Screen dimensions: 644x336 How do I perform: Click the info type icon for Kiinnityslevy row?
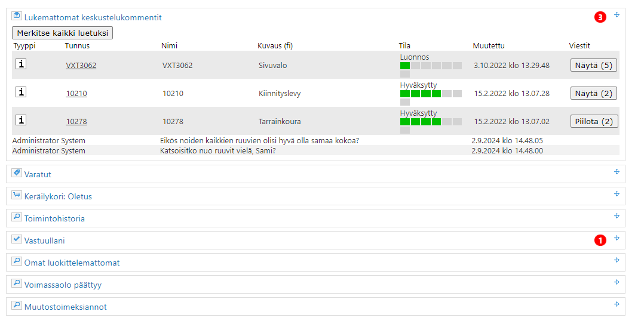(21, 93)
